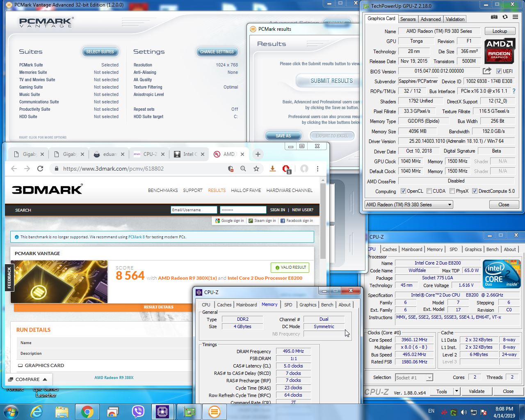Click the orange PCMark icon on the taskbar
Viewport: 525px width, 420px height.
click(x=214, y=411)
